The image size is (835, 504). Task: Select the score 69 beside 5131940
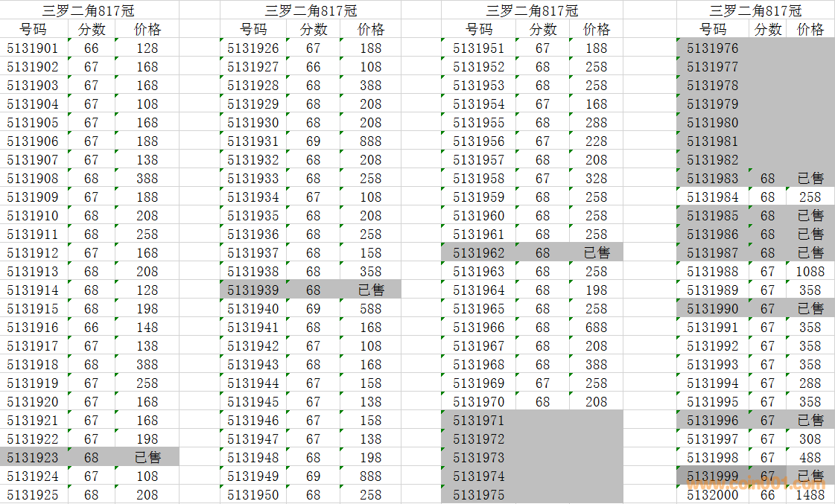tap(314, 309)
